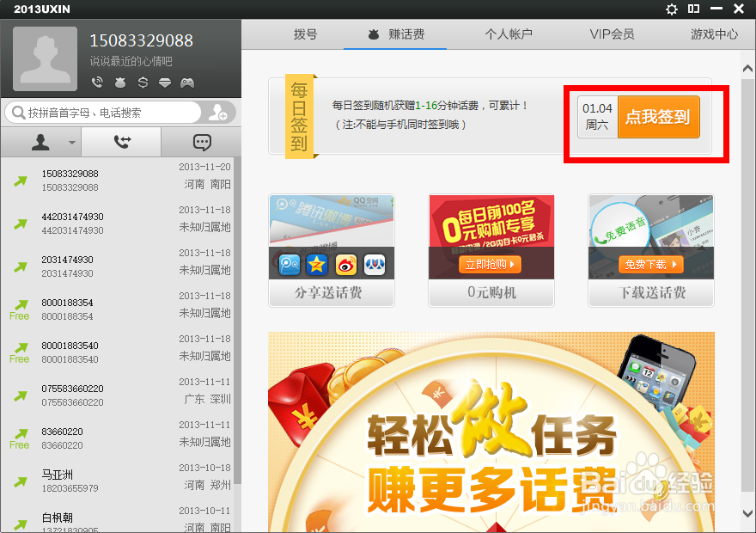Click the 分享送话费 card label
Screen dimensions: 756x533
click(328, 292)
